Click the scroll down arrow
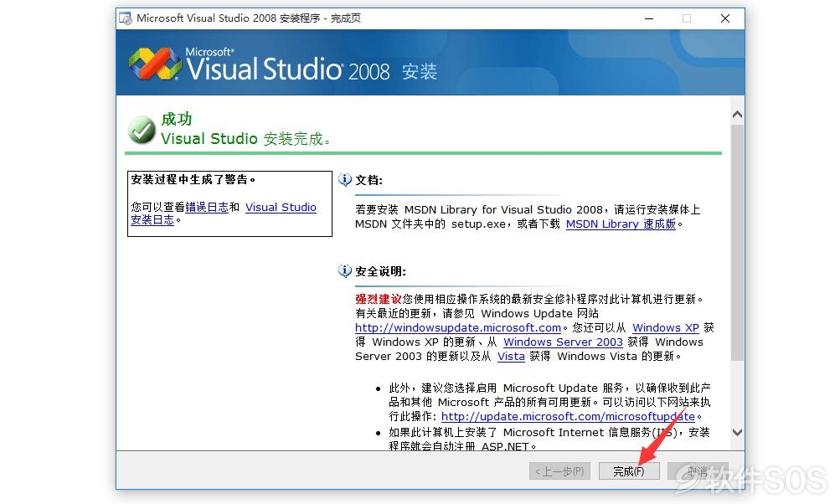 737,432
